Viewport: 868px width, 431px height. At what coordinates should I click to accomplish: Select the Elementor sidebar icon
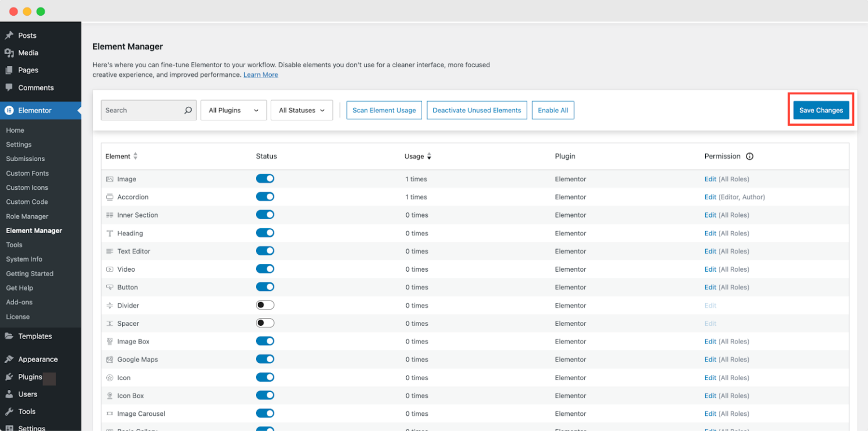tap(10, 110)
